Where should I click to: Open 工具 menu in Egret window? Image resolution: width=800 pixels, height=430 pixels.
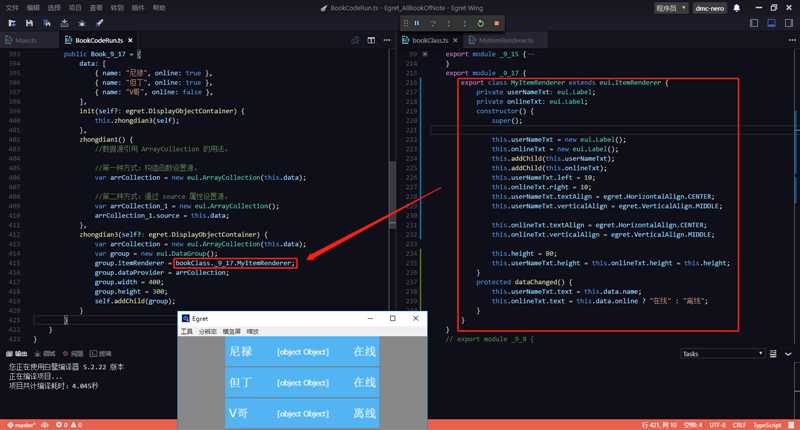[187, 332]
